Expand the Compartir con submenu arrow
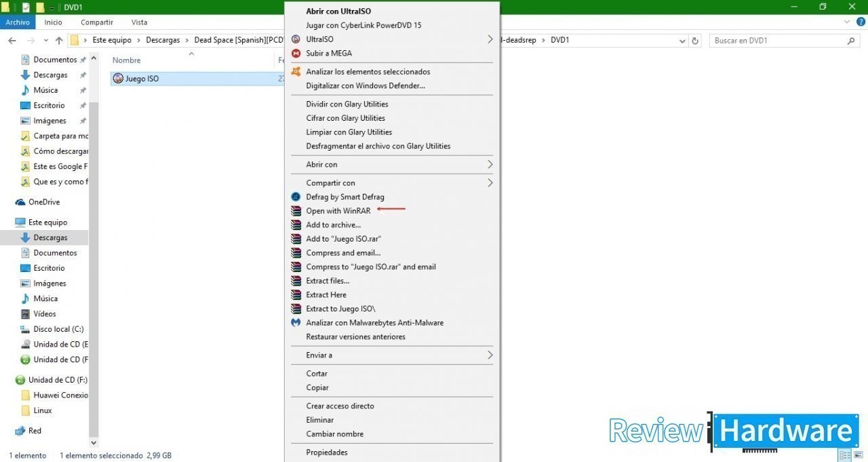 point(490,182)
